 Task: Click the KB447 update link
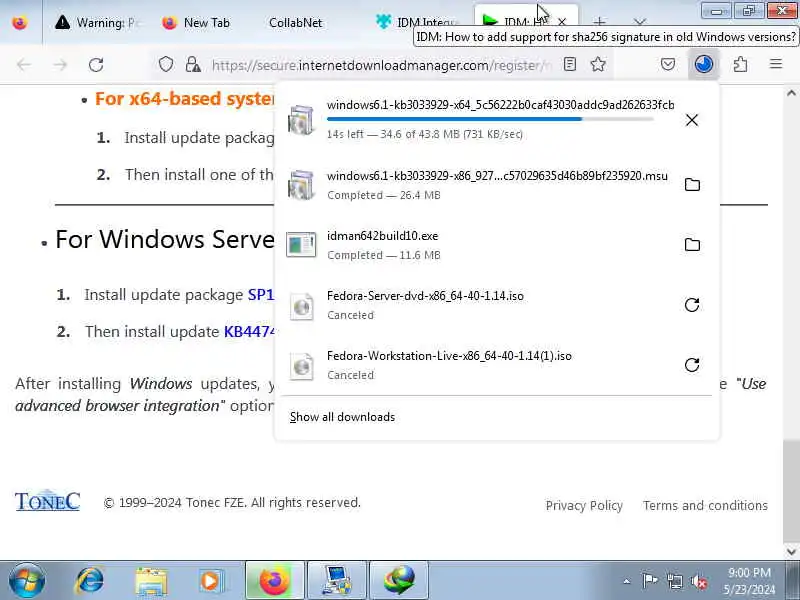(249, 332)
